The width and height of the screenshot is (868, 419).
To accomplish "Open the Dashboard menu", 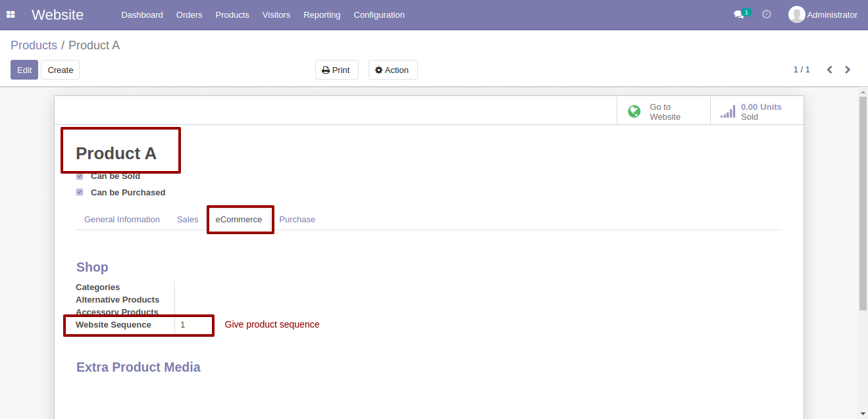I will (x=142, y=14).
